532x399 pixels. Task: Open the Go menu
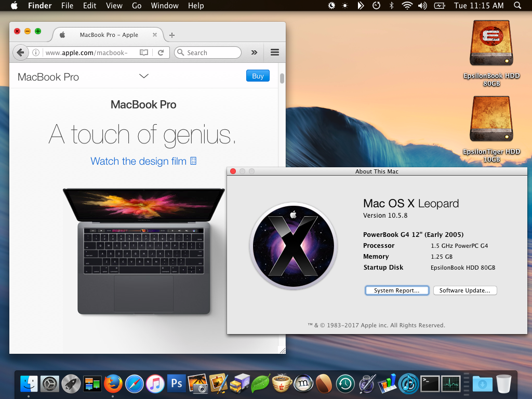click(137, 5)
